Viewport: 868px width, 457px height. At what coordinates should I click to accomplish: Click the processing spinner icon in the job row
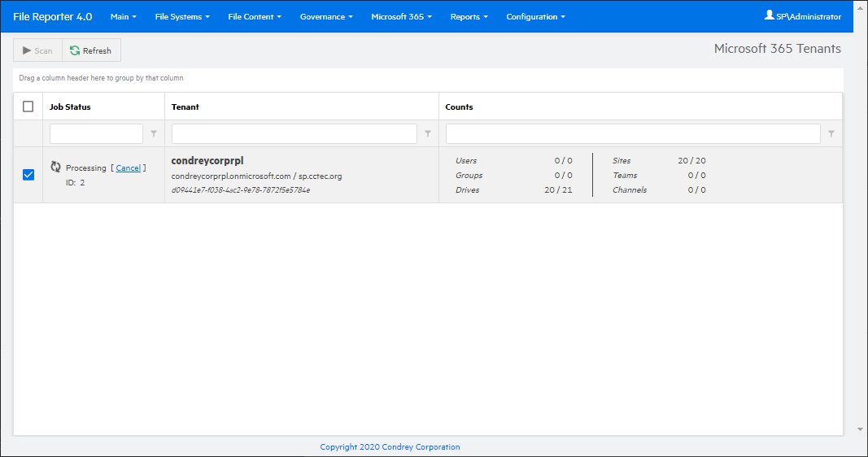point(55,168)
